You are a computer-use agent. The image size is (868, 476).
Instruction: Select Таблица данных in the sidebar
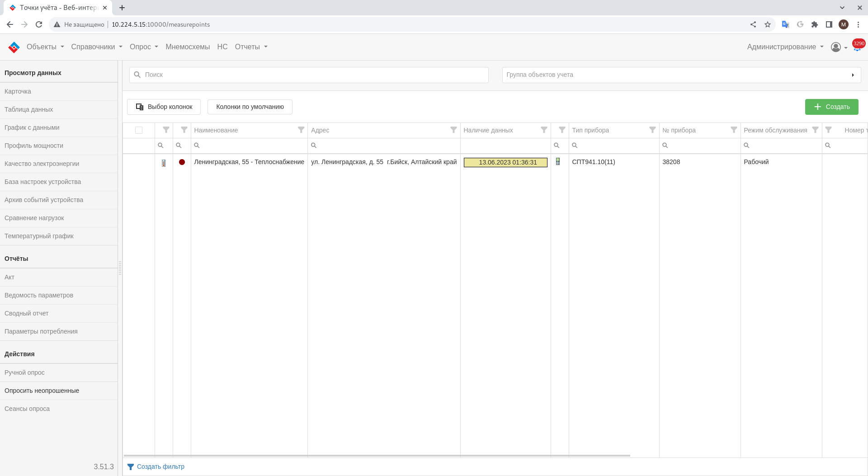29,109
